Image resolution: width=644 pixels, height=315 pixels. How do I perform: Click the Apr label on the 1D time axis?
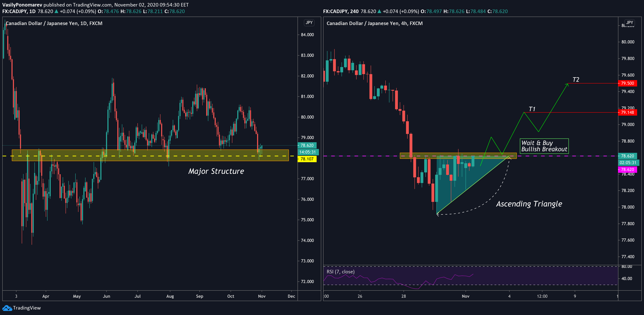point(46,296)
